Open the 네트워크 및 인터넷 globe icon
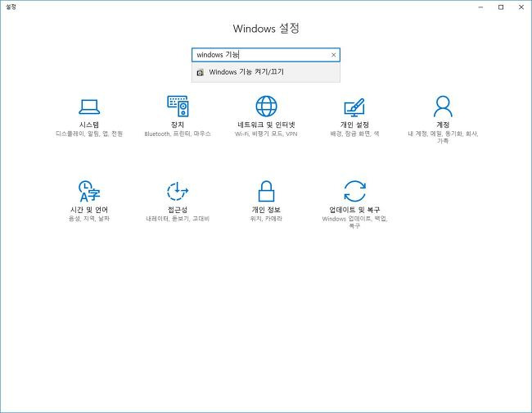Image resolution: width=532 pixels, height=413 pixels. [266, 106]
